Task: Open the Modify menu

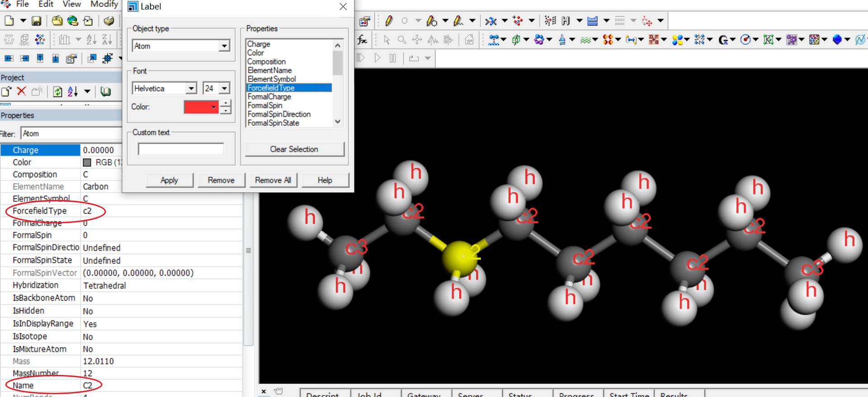Action: tap(104, 4)
